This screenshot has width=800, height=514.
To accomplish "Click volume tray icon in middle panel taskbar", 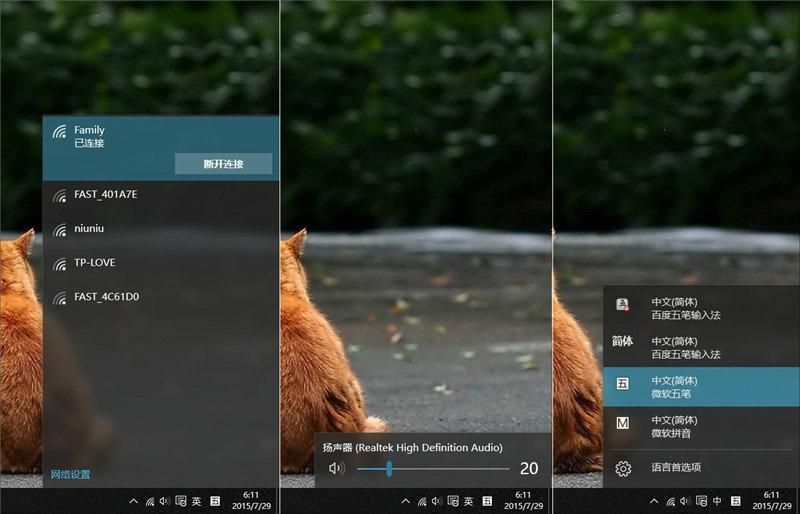I will pyautogui.click(x=436, y=501).
